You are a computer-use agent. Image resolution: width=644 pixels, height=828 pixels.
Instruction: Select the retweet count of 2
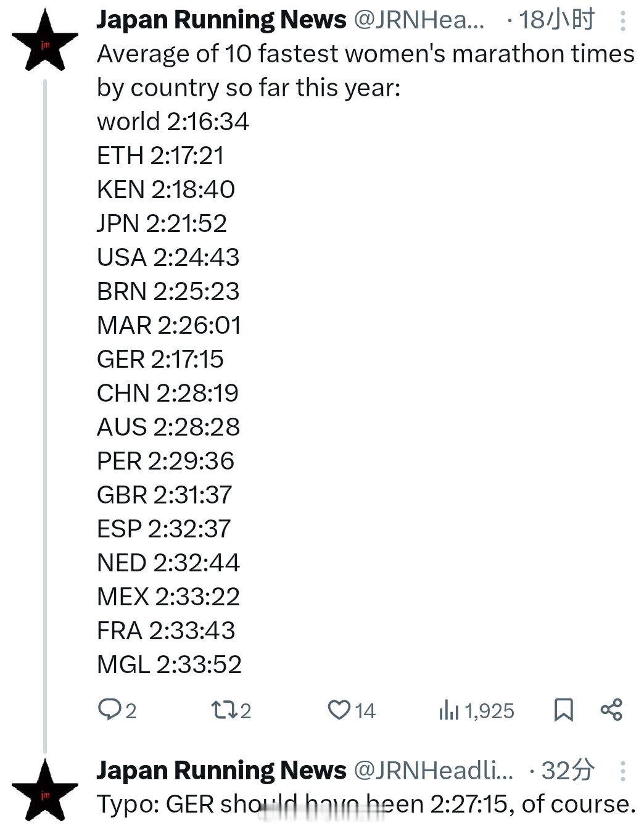(x=246, y=711)
